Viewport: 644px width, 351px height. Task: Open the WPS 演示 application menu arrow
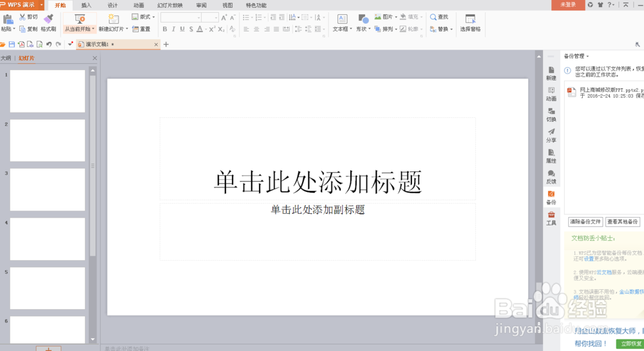click(41, 5)
